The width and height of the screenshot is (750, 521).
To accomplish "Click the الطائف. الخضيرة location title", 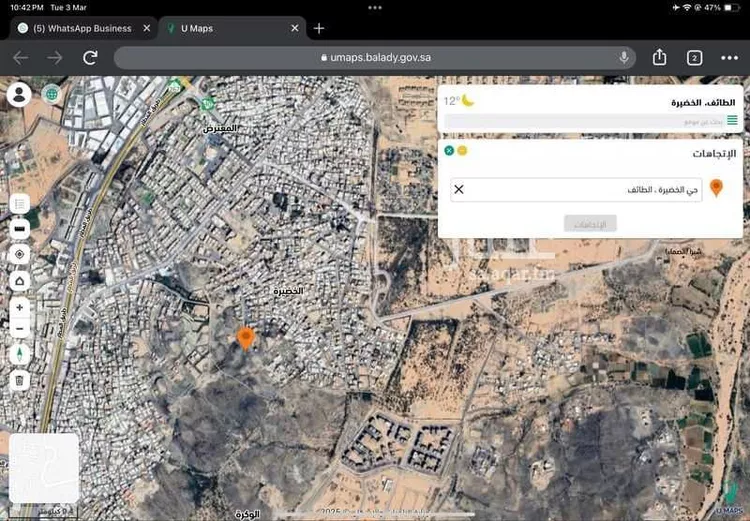I will click(x=703, y=102).
